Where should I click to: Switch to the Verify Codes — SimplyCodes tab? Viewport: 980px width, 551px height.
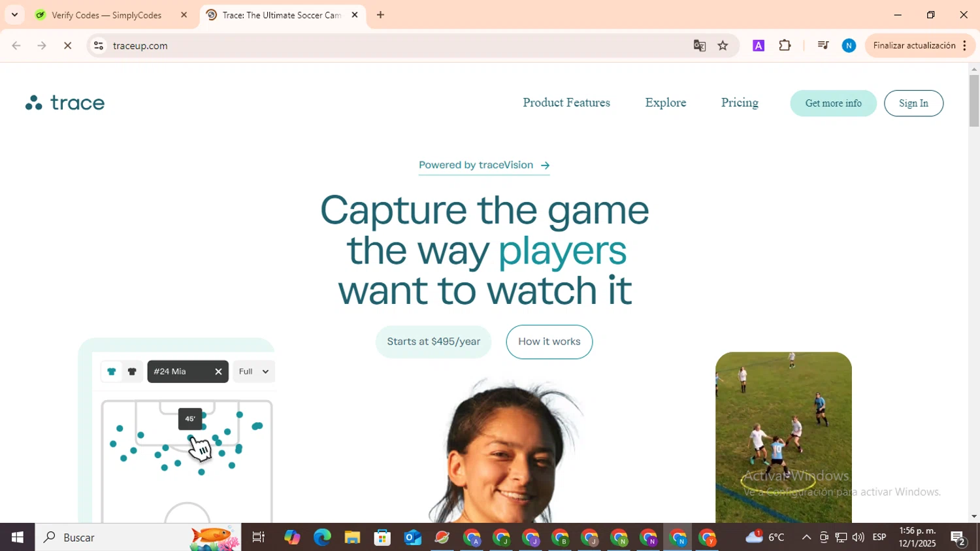[111, 15]
